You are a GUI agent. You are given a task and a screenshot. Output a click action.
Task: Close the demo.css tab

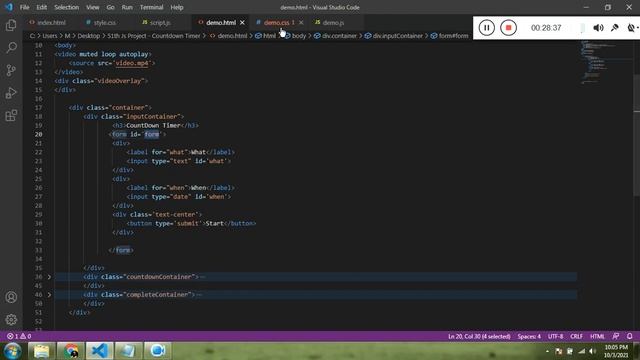tap(301, 22)
